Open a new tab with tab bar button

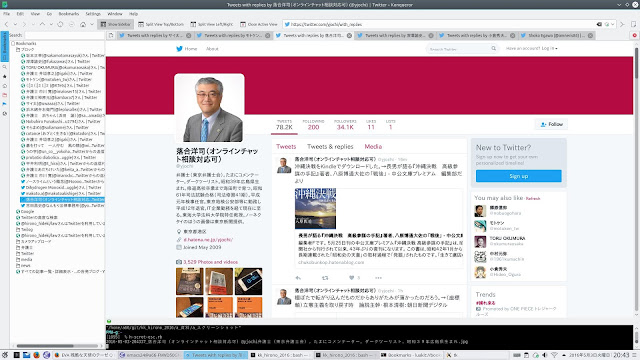[x=111, y=36]
